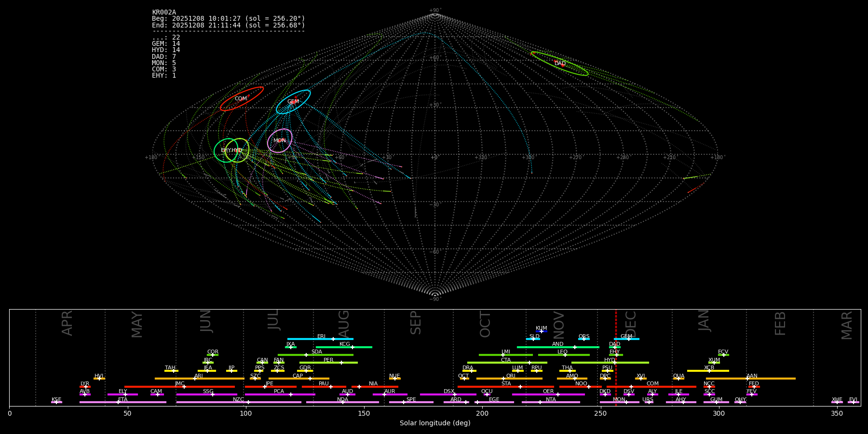
Task: Select the 'HYD: 14' legend entry
Action: (x=166, y=50)
